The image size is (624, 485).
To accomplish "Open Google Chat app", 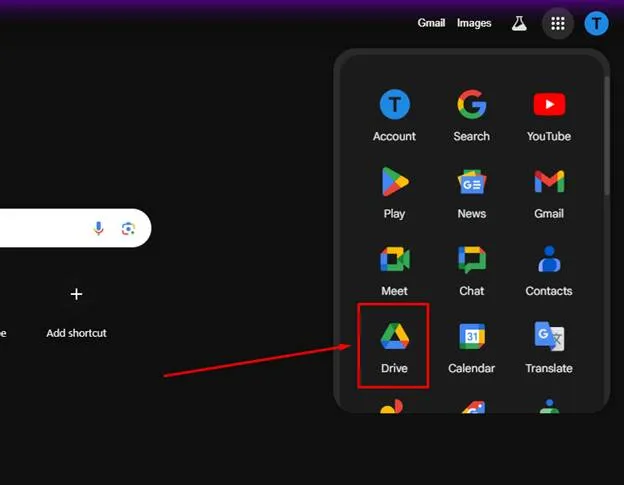I will click(472, 270).
